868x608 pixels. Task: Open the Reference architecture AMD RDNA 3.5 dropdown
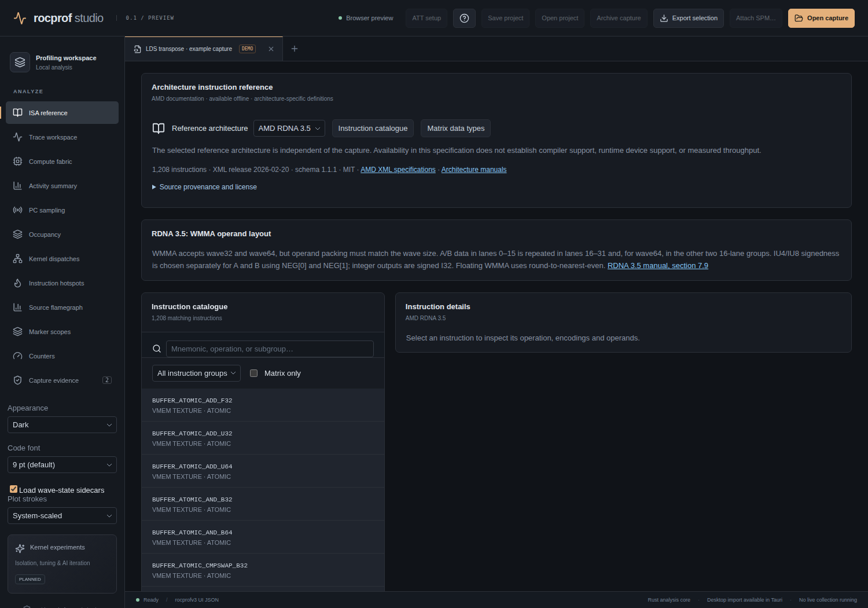[289, 129]
